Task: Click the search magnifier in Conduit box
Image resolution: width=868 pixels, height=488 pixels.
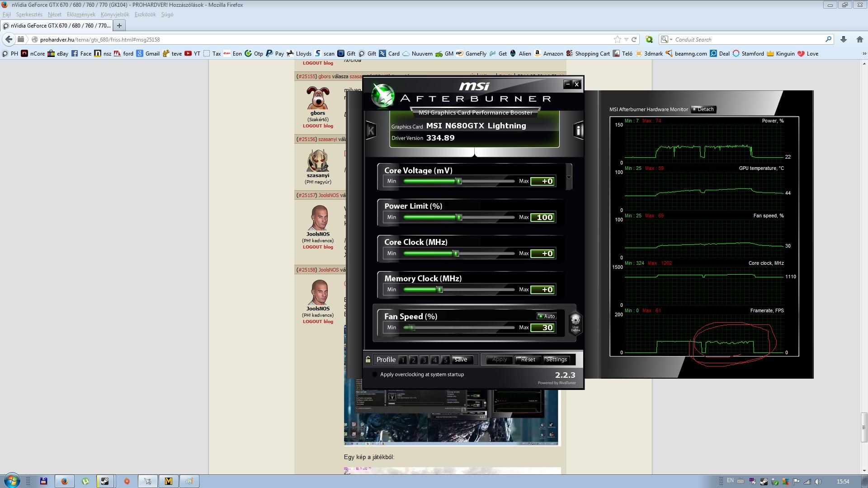Action: click(x=828, y=39)
